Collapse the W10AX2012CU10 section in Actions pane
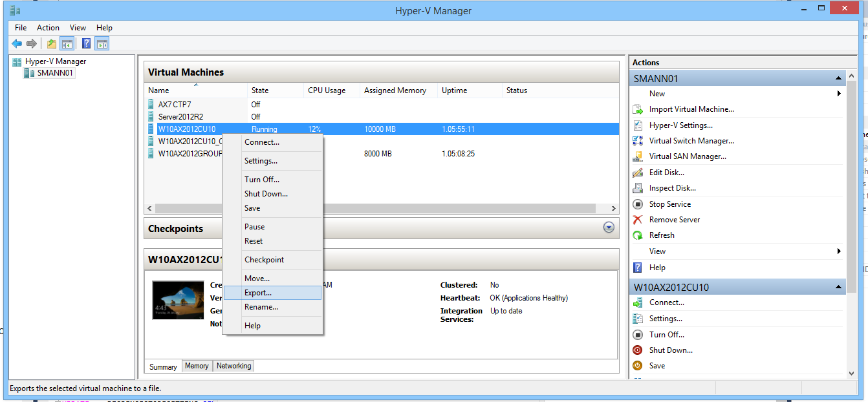The image size is (868, 402). (x=838, y=287)
